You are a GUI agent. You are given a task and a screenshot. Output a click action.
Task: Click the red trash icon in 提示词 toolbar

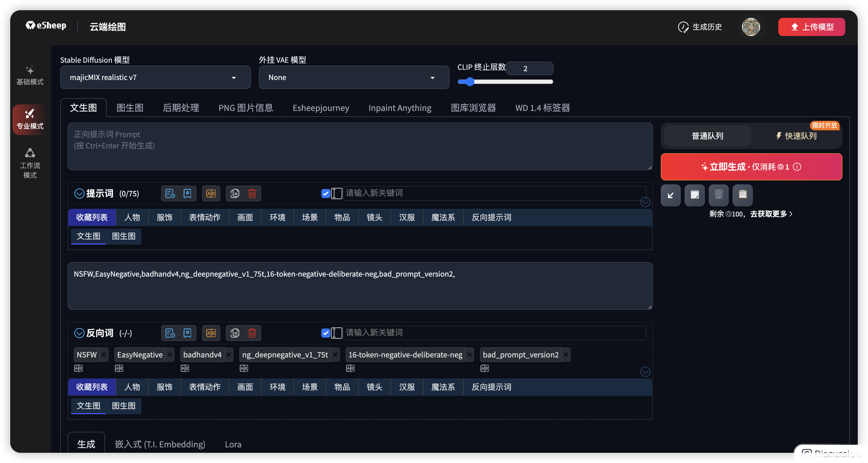[252, 193]
